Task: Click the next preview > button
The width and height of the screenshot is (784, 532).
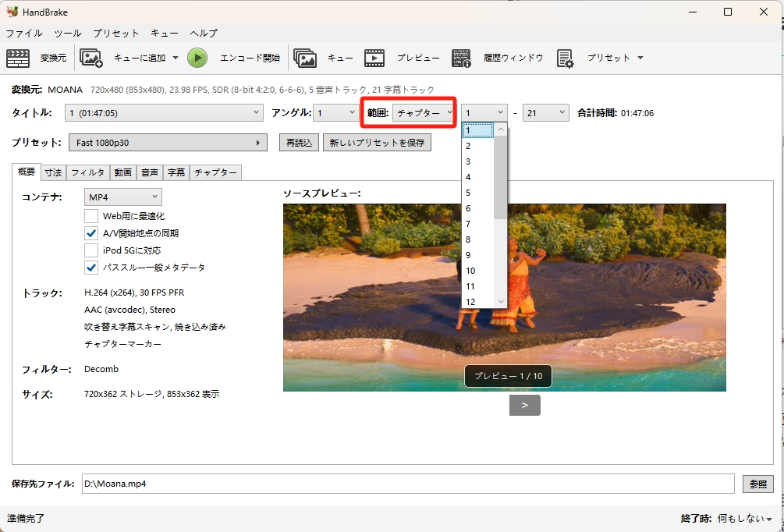Action: (525, 405)
